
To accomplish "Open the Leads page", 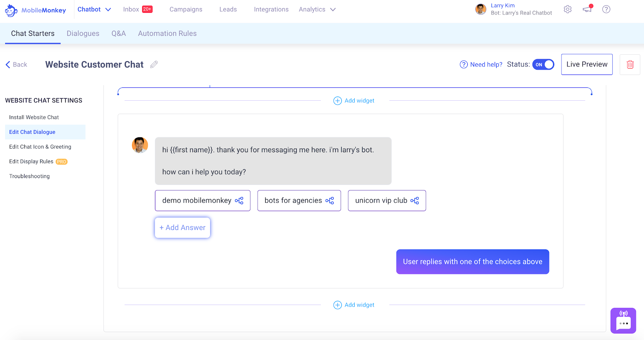I will [x=228, y=9].
